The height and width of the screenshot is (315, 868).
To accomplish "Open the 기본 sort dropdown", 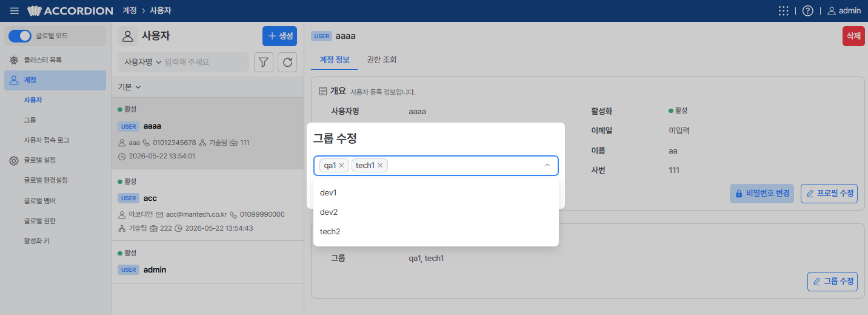I will point(129,87).
